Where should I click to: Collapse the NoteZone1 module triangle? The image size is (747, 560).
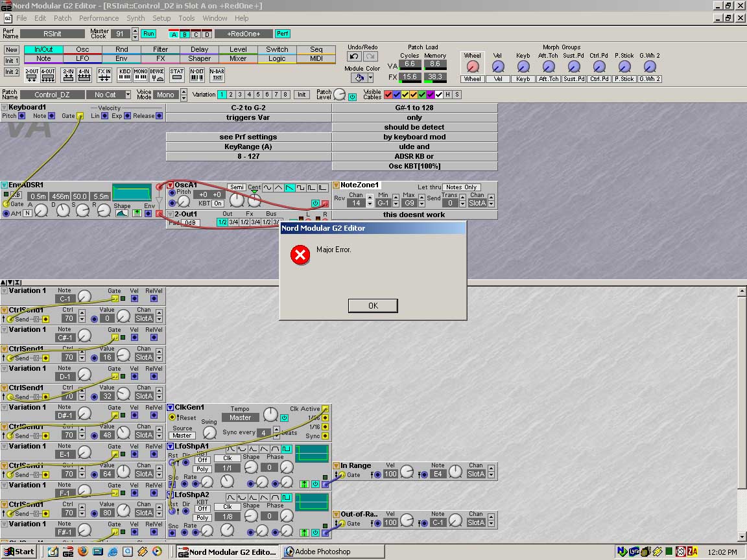(x=337, y=185)
